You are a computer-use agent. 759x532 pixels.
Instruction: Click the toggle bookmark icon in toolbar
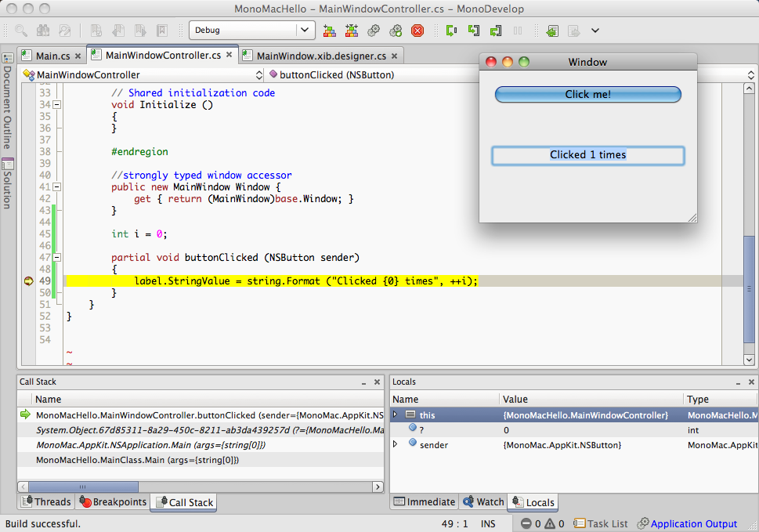(x=96, y=31)
